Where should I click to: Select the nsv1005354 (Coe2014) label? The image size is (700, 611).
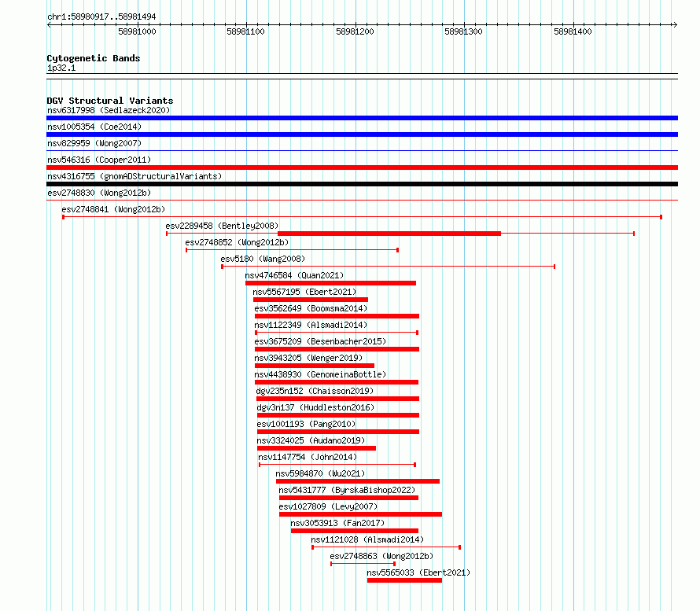point(94,127)
